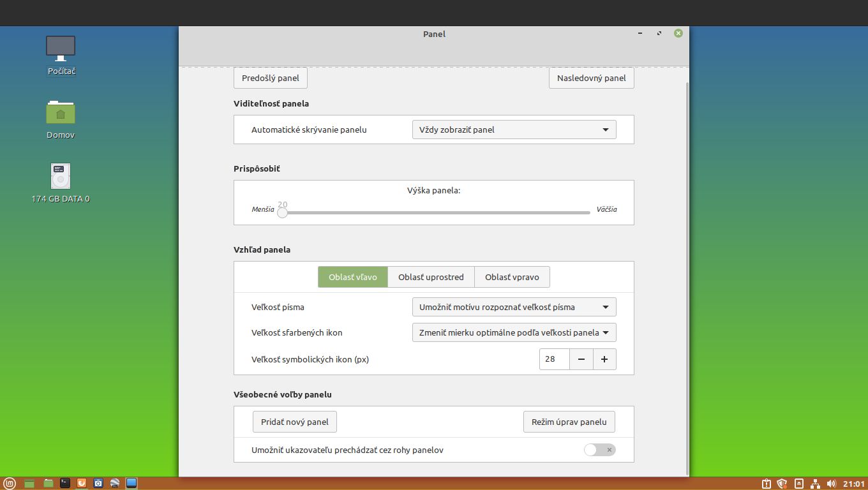This screenshot has width=868, height=490.
Task: Toggle pointer passing through panel corners
Action: point(599,450)
